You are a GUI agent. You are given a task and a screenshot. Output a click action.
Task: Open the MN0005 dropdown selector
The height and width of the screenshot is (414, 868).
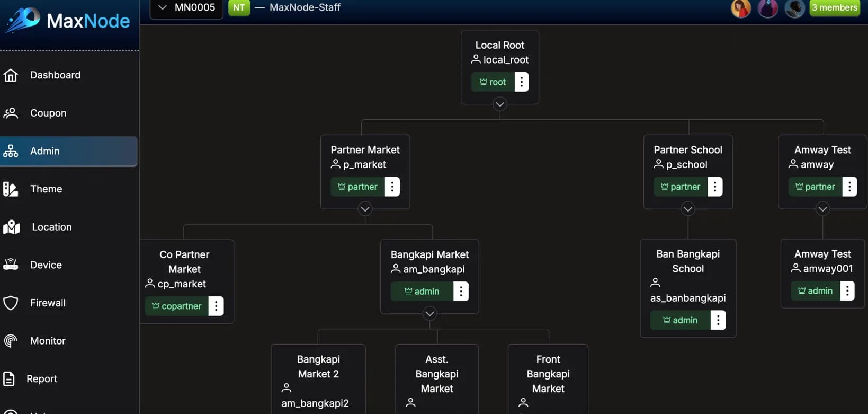point(186,8)
